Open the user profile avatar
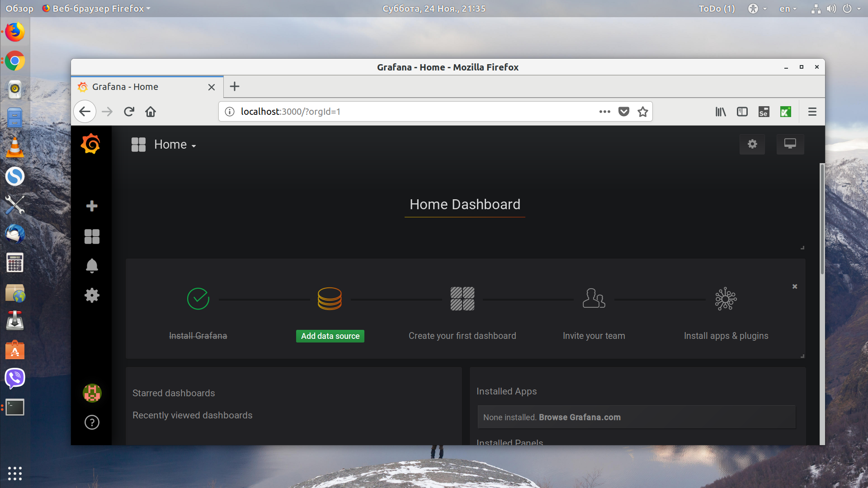This screenshot has width=868, height=488. (x=92, y=393)
